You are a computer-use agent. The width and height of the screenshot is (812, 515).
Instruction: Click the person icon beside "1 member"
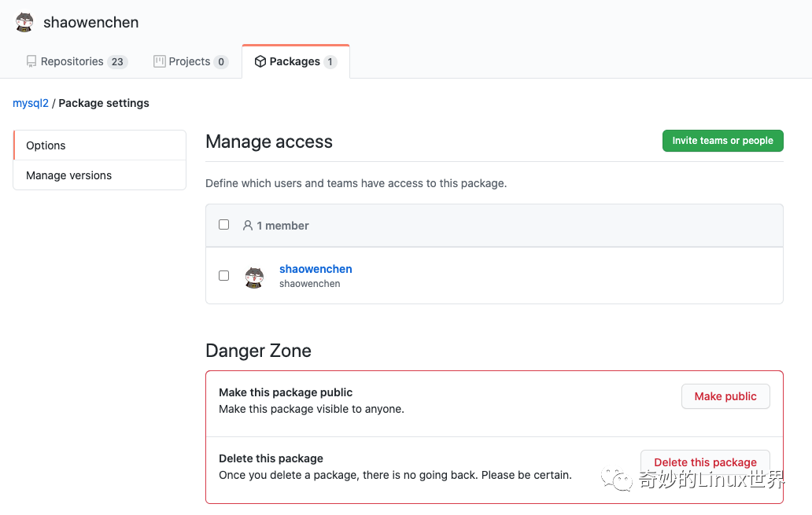[x=247, y=225]
